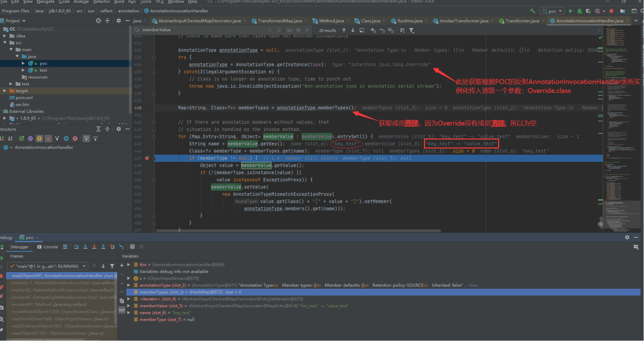Click the Debug bug icon in toolbar

tap(580, 11)
